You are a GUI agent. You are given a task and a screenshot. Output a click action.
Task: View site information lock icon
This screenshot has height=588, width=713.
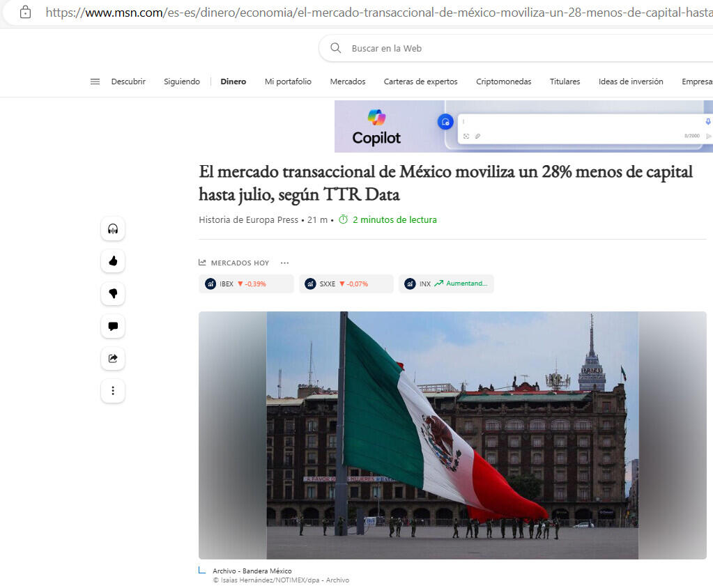tap(25, 12)
